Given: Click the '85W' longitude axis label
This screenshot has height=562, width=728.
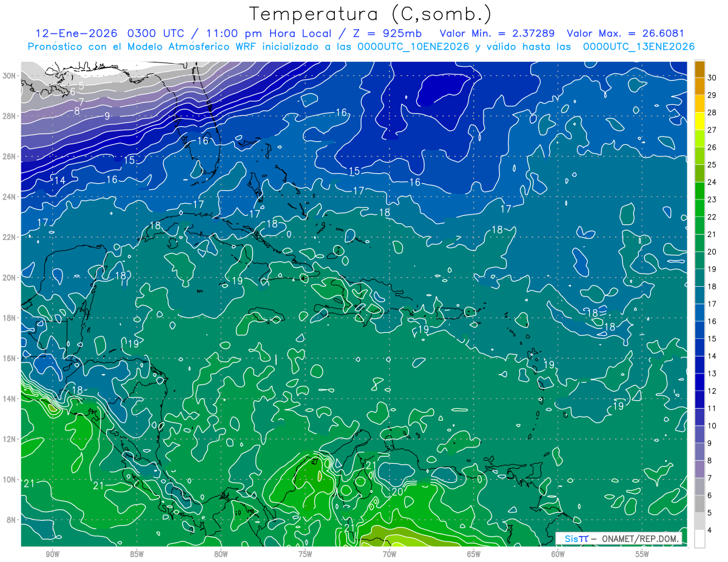Looking at the screenshot, I should pos(136,554).
